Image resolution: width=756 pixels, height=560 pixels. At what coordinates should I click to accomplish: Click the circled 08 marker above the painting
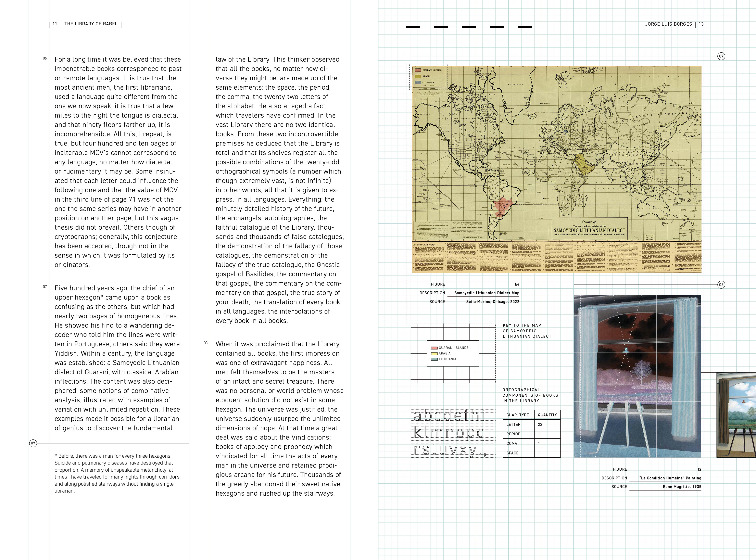point(721,285)
